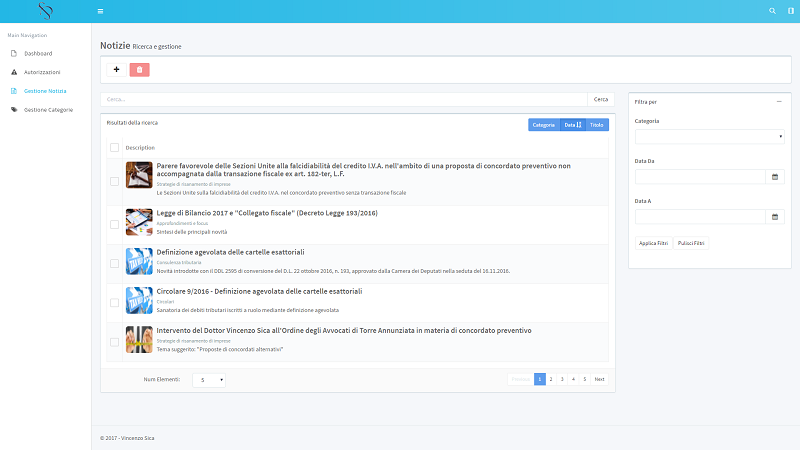Tick the select-all checkbox beside Description
The width and height of the screenshot is (800, 450).
pyautogui.click(x=115, y=147)
